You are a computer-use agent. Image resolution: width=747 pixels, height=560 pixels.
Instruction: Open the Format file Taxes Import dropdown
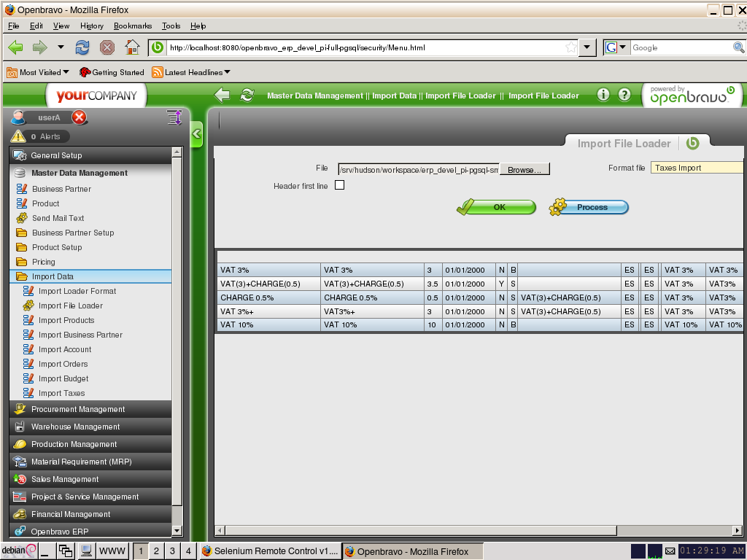(697, 168)
